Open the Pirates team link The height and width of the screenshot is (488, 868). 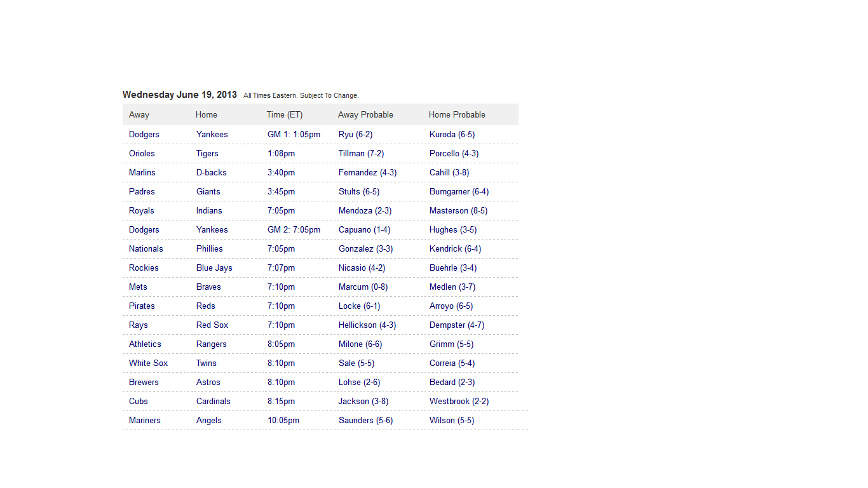pyautogui.click(x=142, y=306)
